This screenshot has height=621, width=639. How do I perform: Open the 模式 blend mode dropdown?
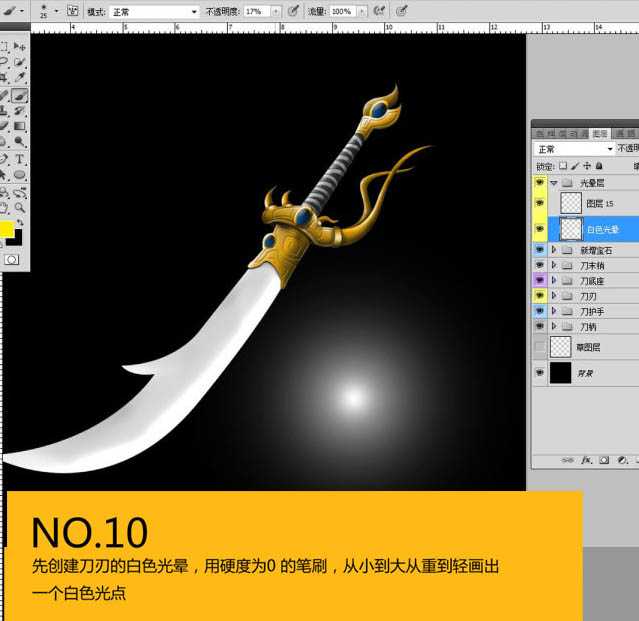(x=154, y=12)
